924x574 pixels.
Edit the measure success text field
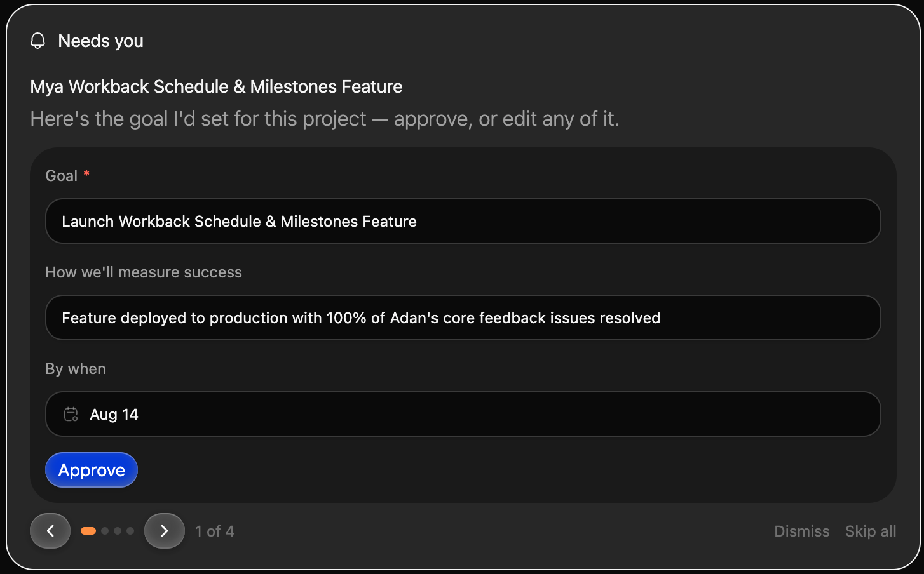click(463, 317)
